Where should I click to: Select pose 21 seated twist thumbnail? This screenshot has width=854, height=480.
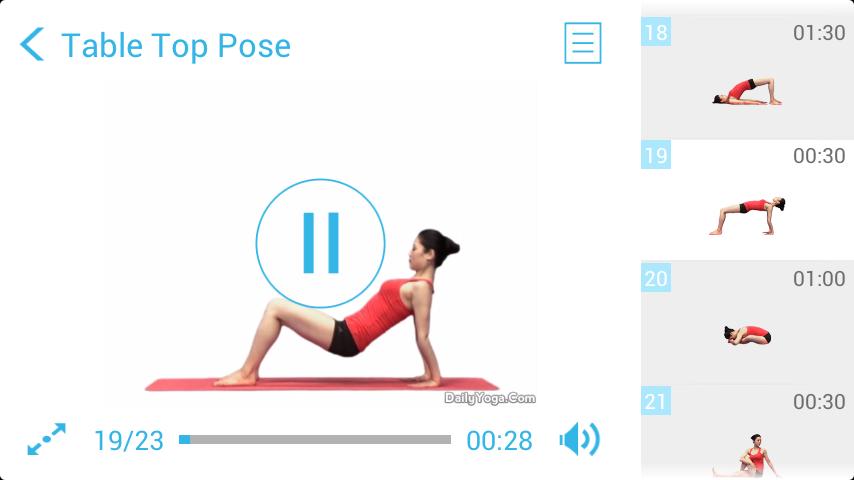point(747,433)
